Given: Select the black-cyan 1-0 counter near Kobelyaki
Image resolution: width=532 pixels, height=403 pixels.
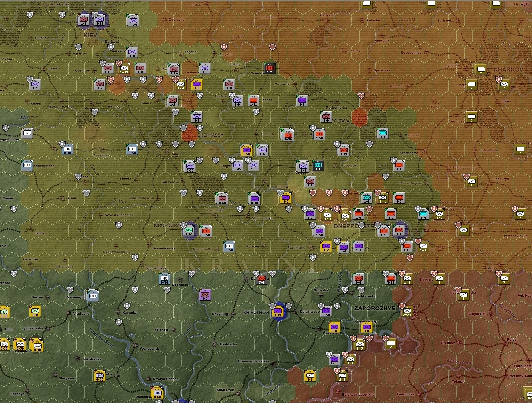Looking at the screenshot, I should click(x=318, y=165).
